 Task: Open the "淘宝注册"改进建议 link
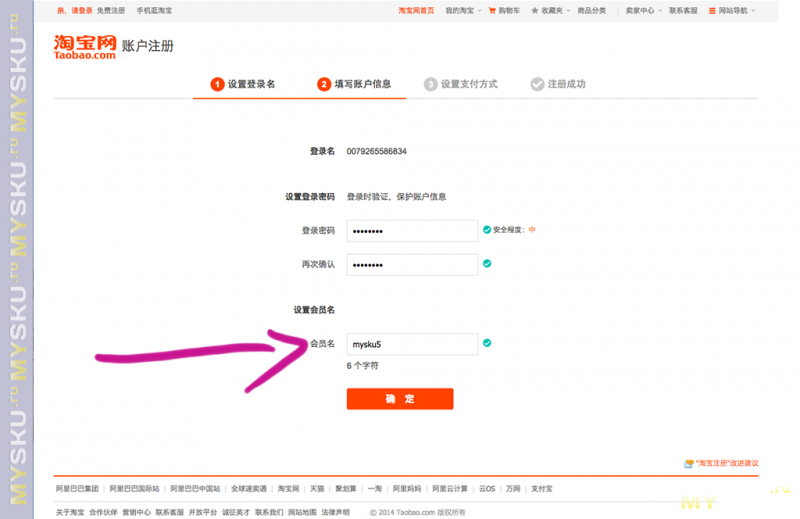pyautogui.click(x=727, y=463)
